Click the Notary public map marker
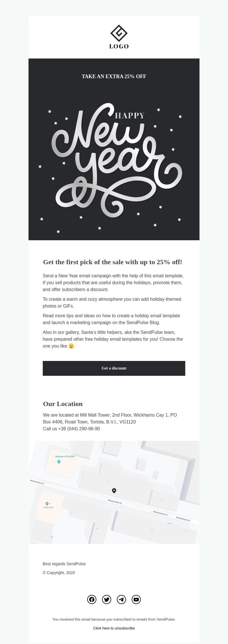 click(47, 504)
